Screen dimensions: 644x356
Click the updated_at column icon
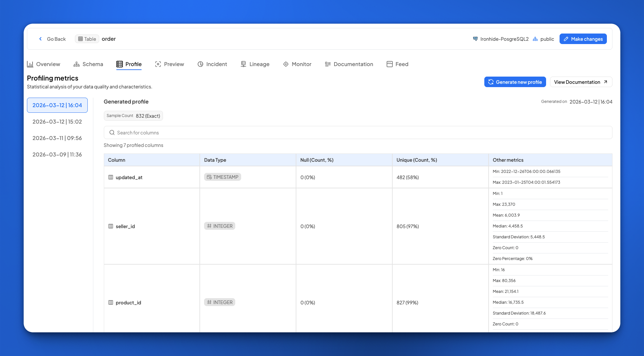(111, 177)
